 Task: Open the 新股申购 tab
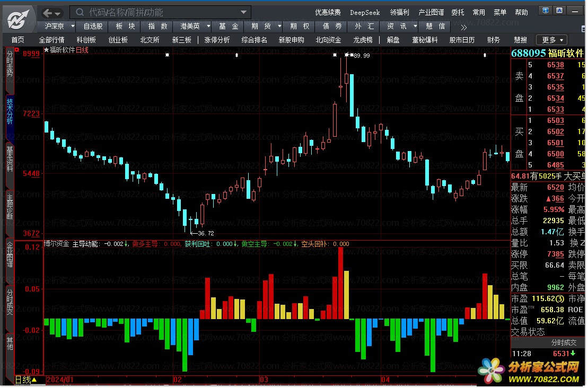click(292, 40)
